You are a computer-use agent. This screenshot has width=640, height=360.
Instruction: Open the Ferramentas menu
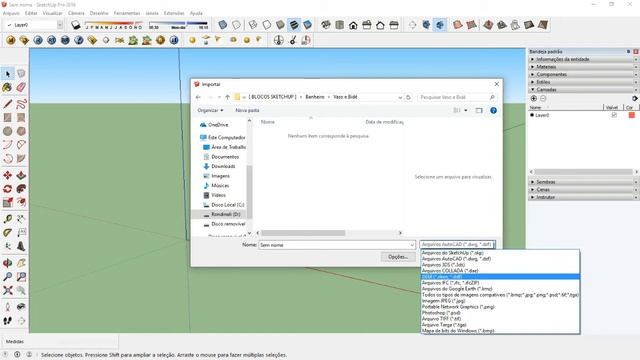127,13
